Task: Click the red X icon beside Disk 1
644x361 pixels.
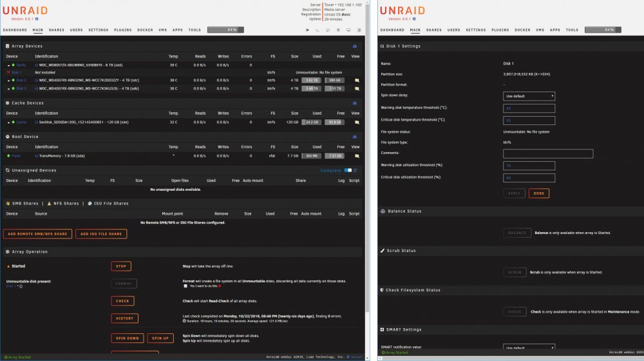Action: coord(8,72)
